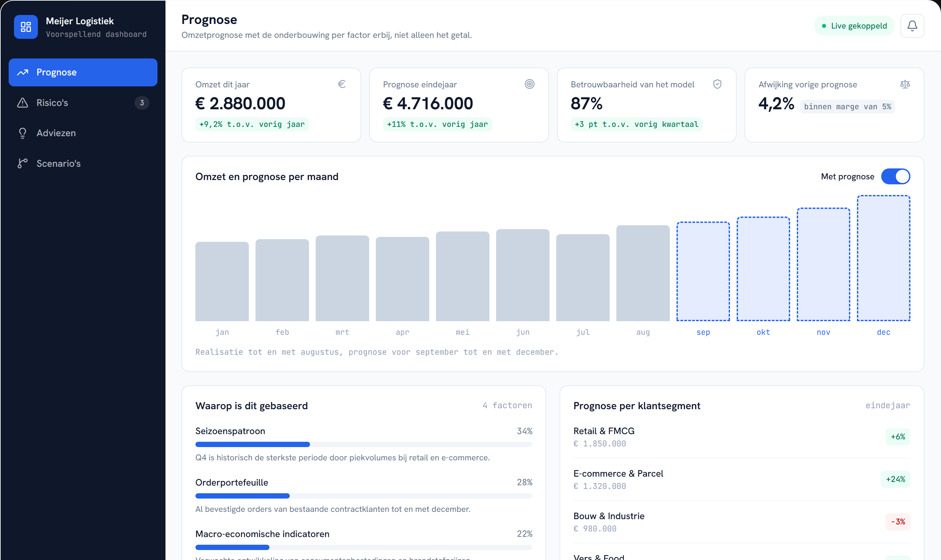The height and width of the screenshot is (560, 941).
Task: Click the Risico's badge showing 3
Action: [x=142, y=103]
